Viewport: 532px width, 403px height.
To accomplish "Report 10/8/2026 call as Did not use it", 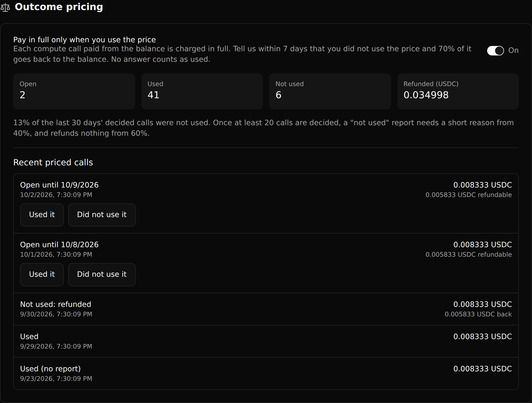I will tap(102, 274).
